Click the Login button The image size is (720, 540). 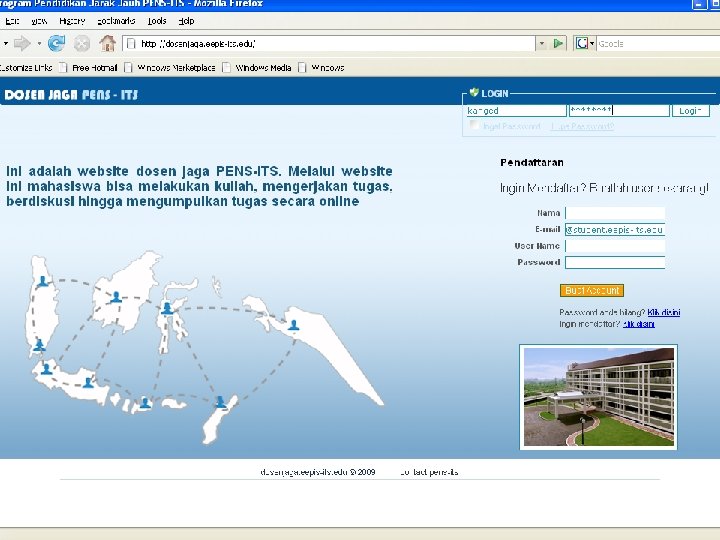click(x=691, y=111)
